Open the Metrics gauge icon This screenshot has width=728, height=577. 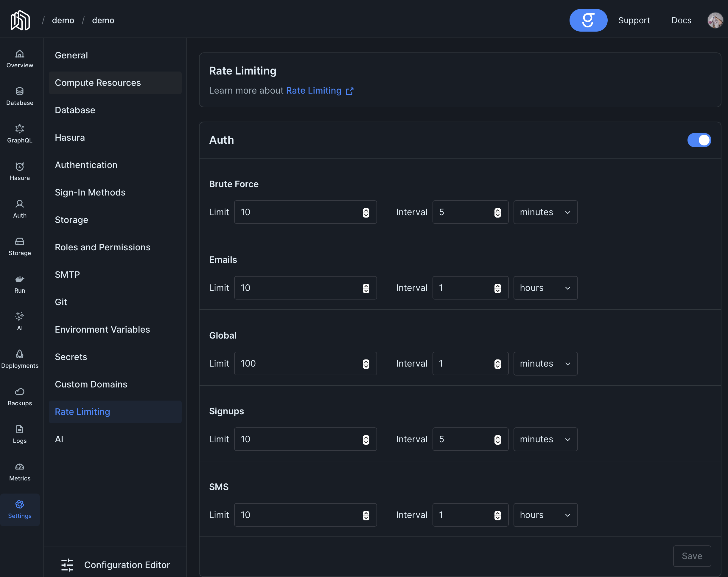(20, 471)
